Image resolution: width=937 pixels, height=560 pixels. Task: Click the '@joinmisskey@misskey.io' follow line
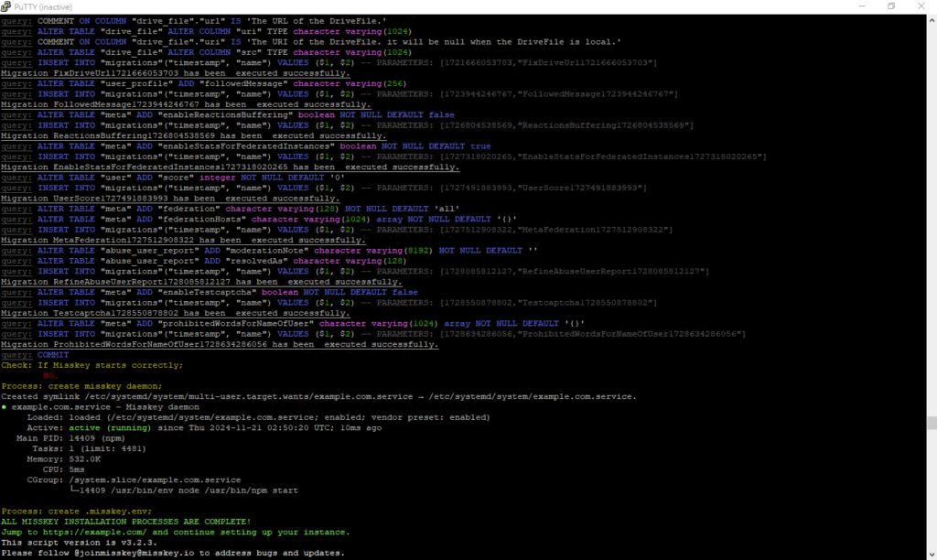click(x=173, y=554)
